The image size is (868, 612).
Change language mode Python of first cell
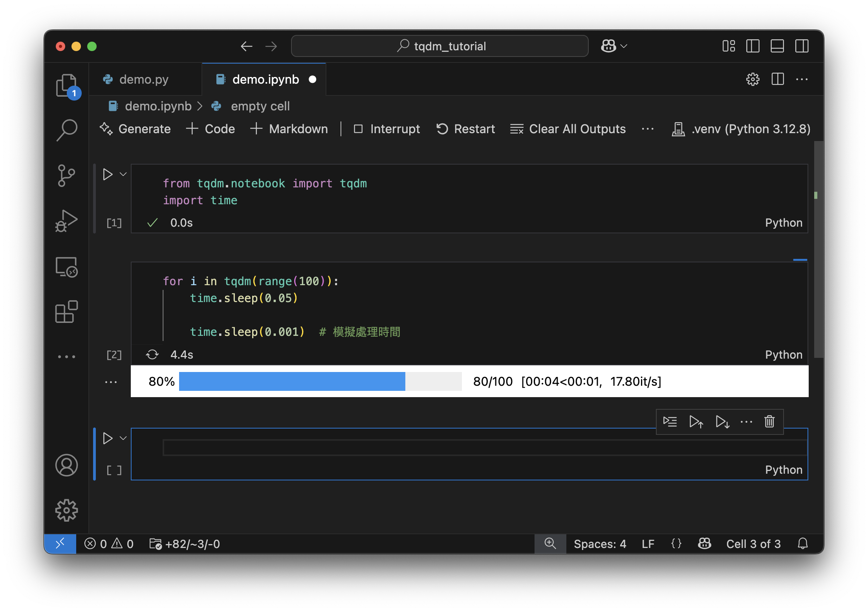click(784, 223)
